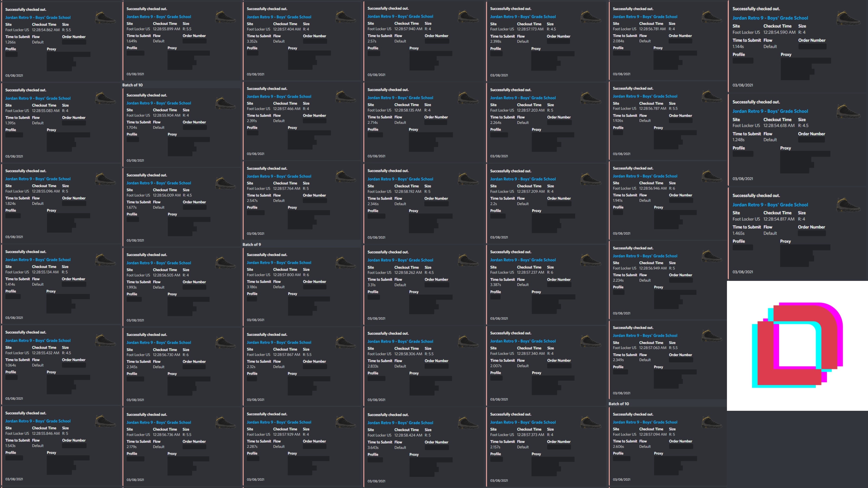Open shoe thumbnail in 12:28:56.730 AM checkout card
Screen dimensions: 868x488
(226, 342)
